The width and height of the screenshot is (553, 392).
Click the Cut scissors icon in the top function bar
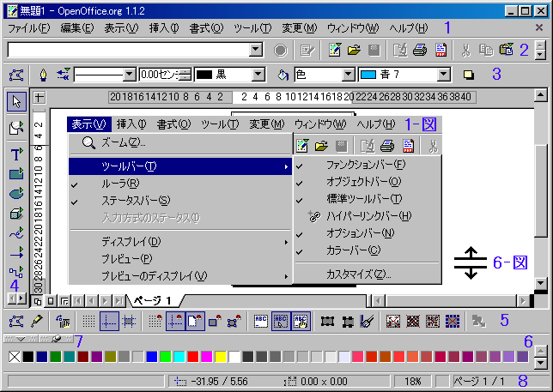coord(466,51)
